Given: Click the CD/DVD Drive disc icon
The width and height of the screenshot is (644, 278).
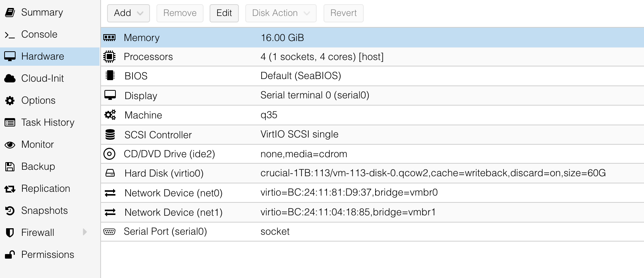Looking at the screenshot, I should [x=109, y=154].
